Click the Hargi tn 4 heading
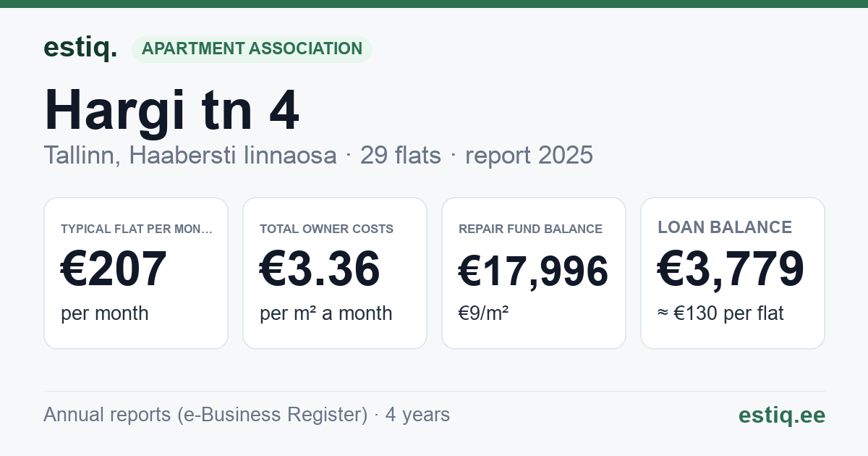 tap(171, 111)
